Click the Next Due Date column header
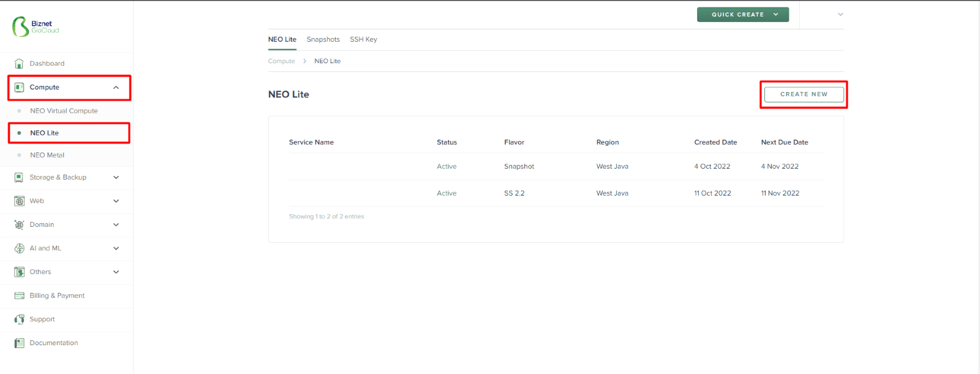 pyautogui.click(x=785, y=142)
